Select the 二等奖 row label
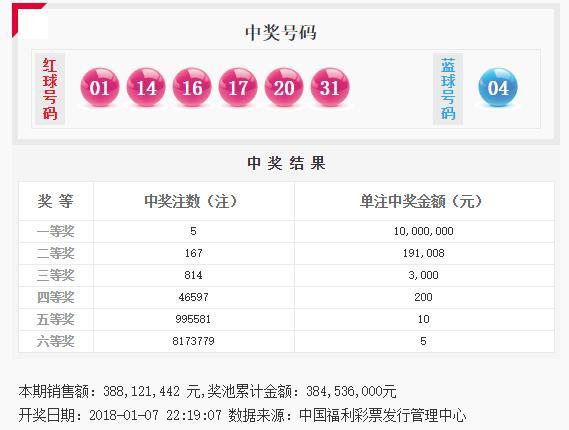569x430 pixels. 56,253
